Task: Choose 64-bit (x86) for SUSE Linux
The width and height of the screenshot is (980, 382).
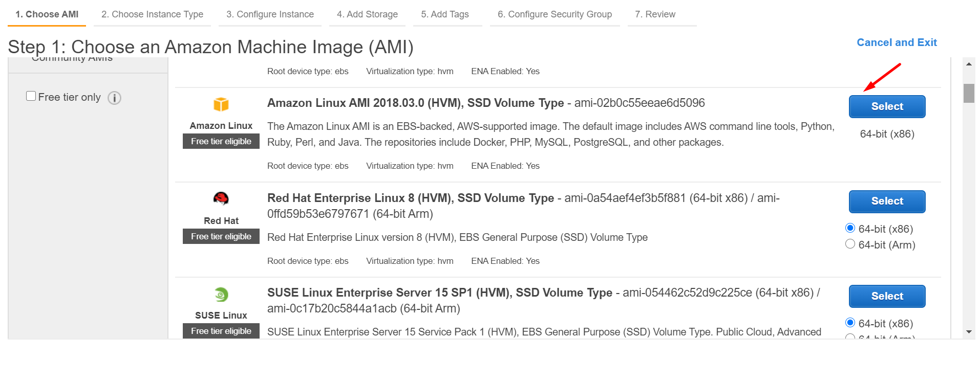Action: coord(850,323)
